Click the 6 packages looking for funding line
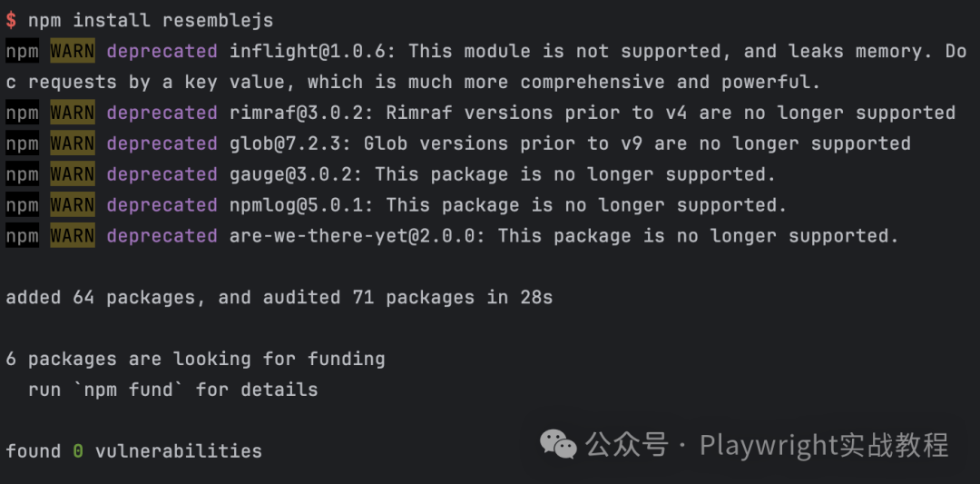This screenshot has width=980, height=484. point(196,359)
